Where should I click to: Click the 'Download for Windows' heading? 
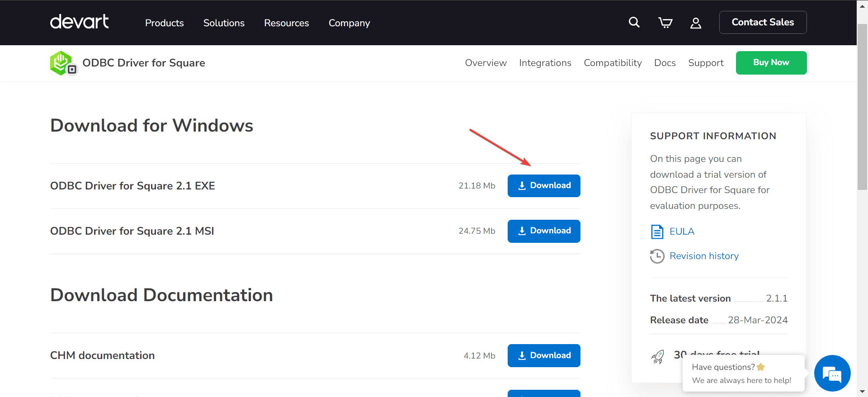(x=152, y=126)
